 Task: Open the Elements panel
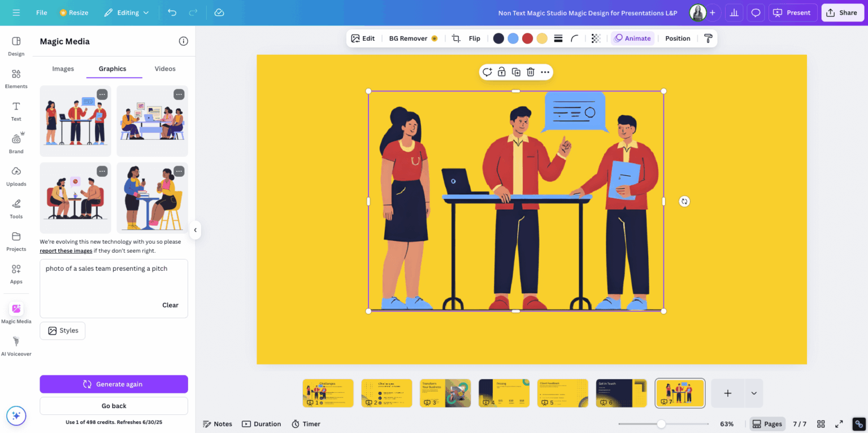[x=16, y=79]
